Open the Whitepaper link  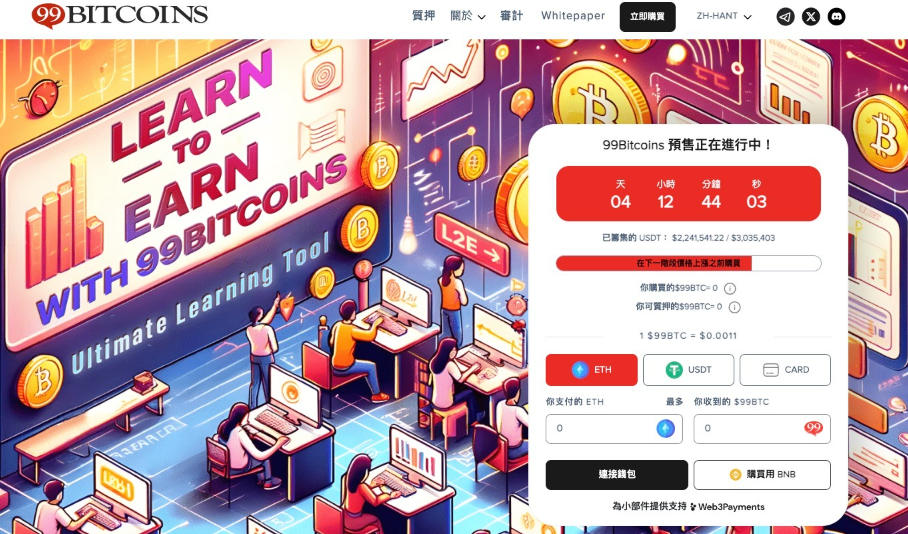pos(573,16)
